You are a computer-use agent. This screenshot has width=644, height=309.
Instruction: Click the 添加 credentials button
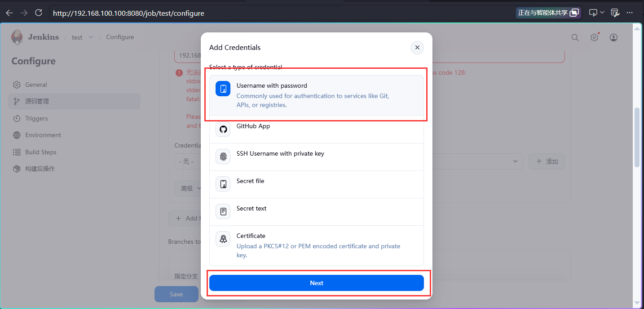[x=547, y=161]
